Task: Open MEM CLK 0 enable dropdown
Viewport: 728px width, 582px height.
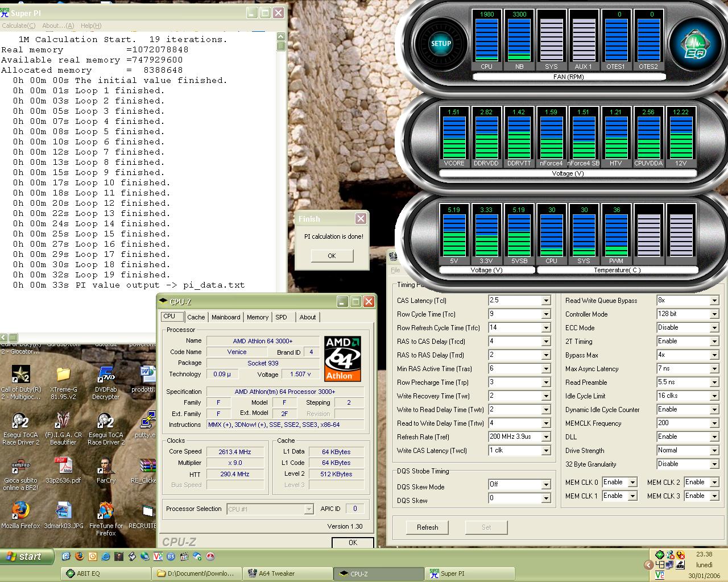Action: (x=632, y=483)
